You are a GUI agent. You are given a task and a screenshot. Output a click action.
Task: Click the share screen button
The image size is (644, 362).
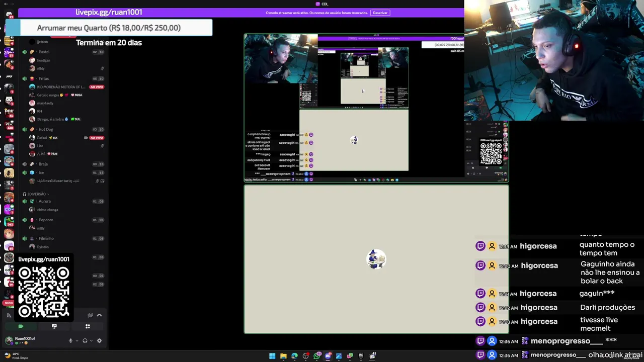(54, 326)
